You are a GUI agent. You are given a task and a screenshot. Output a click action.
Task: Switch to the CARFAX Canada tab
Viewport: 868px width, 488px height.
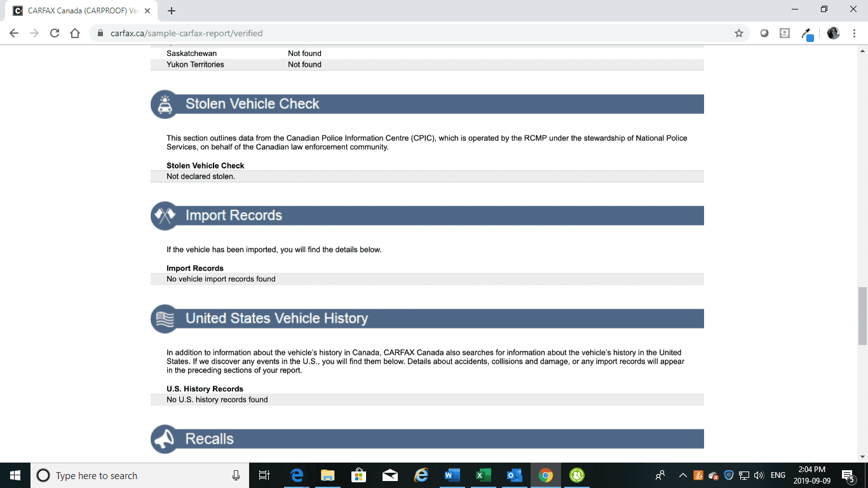pos(76,11)
